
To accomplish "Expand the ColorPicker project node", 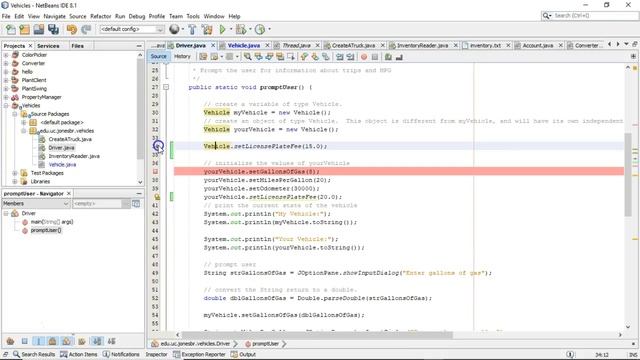I will pyautogui.click(x=6, y=55).
